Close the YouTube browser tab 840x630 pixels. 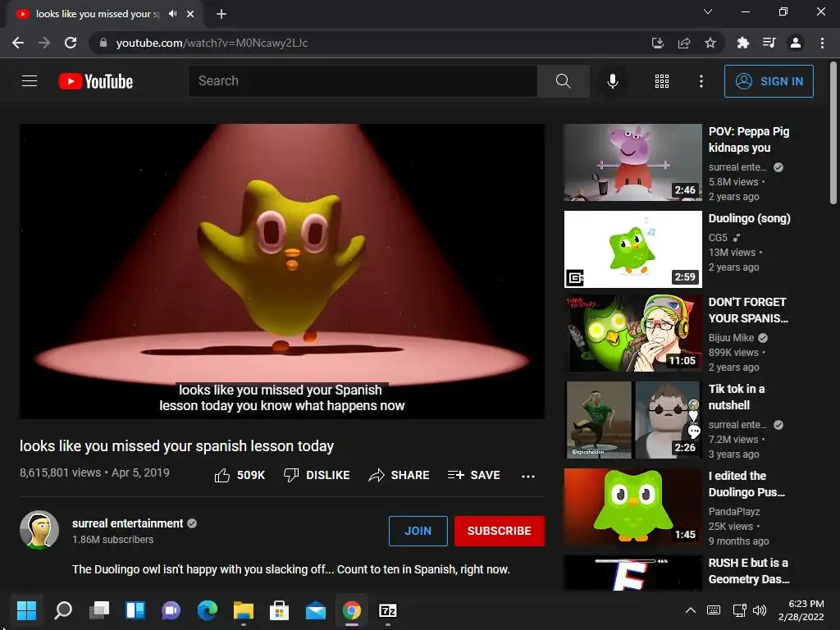[190, 14]
